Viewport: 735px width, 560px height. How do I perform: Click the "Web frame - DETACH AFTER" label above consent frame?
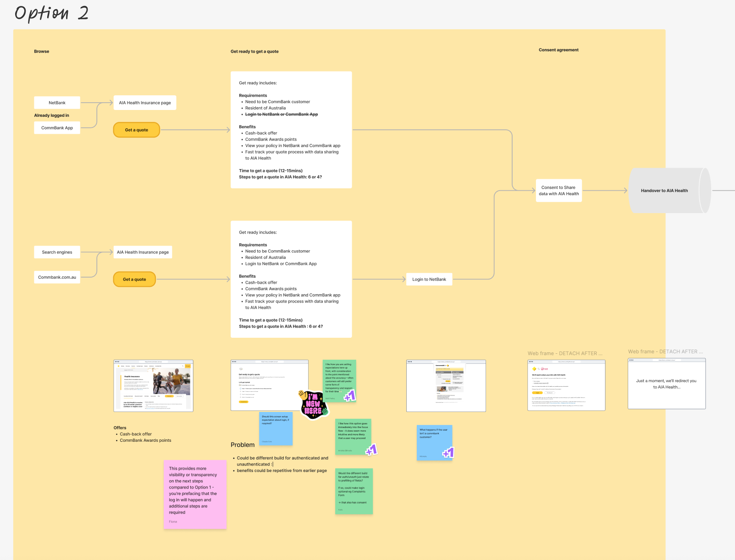[x=565, y=353]
